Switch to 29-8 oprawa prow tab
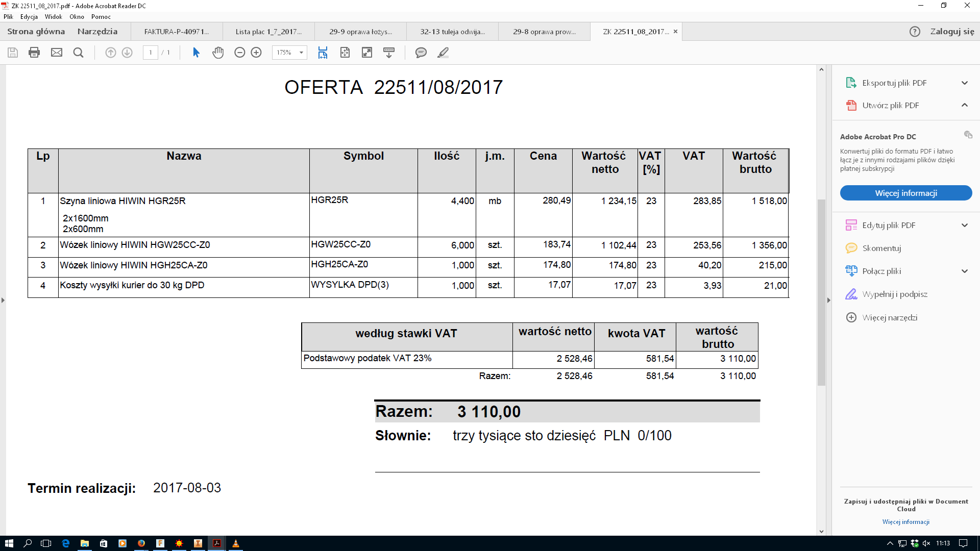Viewport: 980px width, 551px height. point(544,32)
